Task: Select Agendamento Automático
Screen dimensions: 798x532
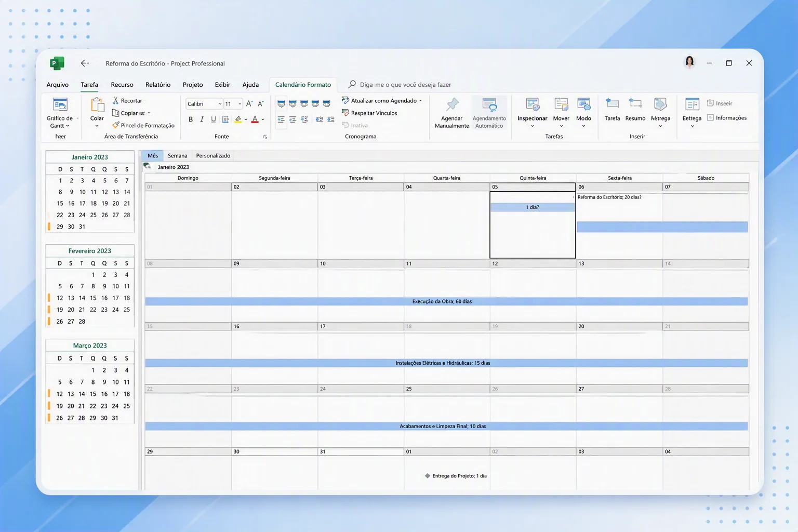Action: 489,113
